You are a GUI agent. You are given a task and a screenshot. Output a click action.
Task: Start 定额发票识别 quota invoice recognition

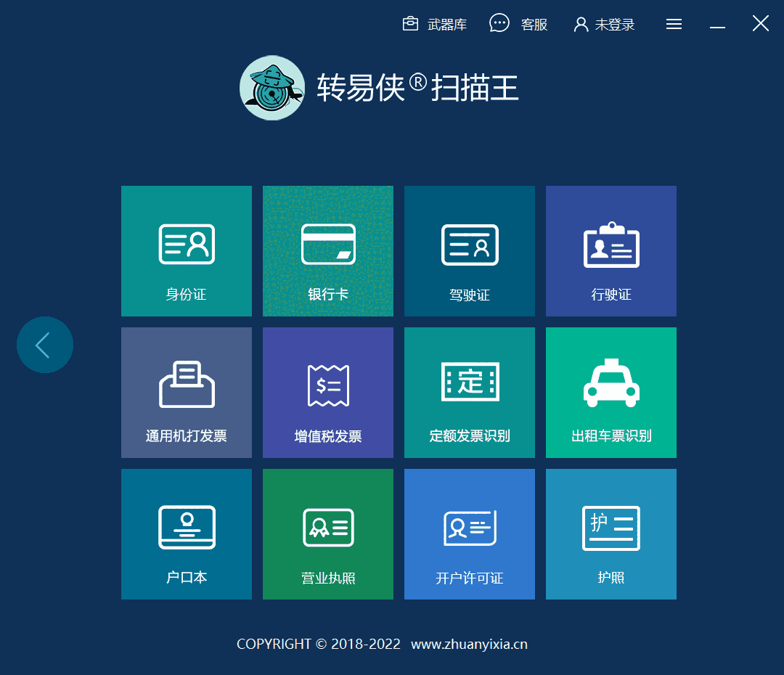pyautogui.click(x=469, y=393)
